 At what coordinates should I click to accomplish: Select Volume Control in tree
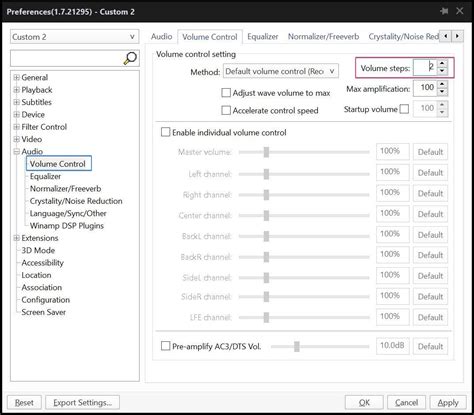pos(58,164)
